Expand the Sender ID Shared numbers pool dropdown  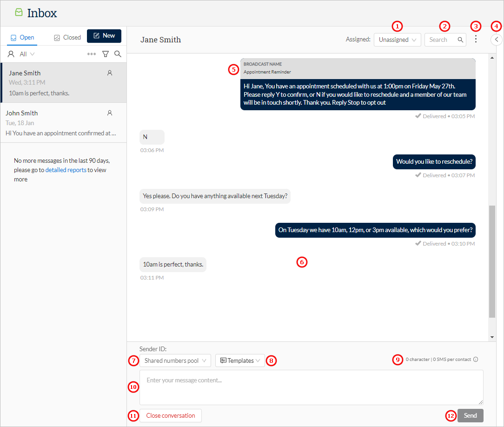coord(175,360)
